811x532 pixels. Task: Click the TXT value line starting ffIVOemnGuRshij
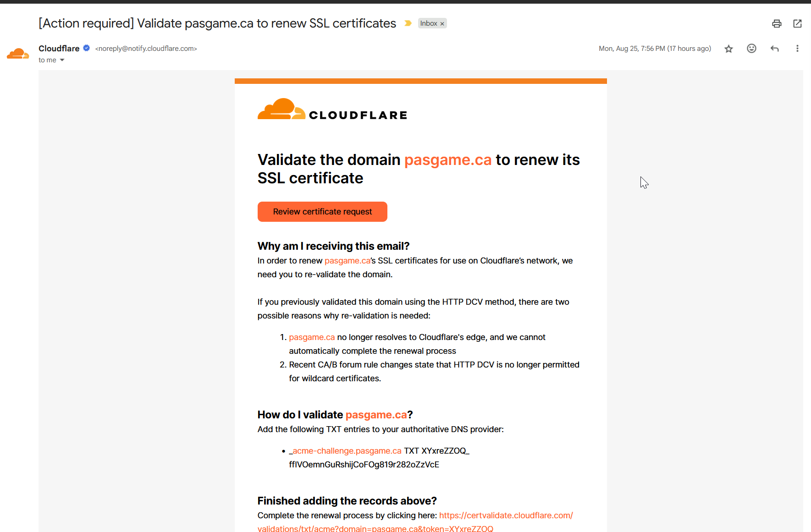(364, 465)
